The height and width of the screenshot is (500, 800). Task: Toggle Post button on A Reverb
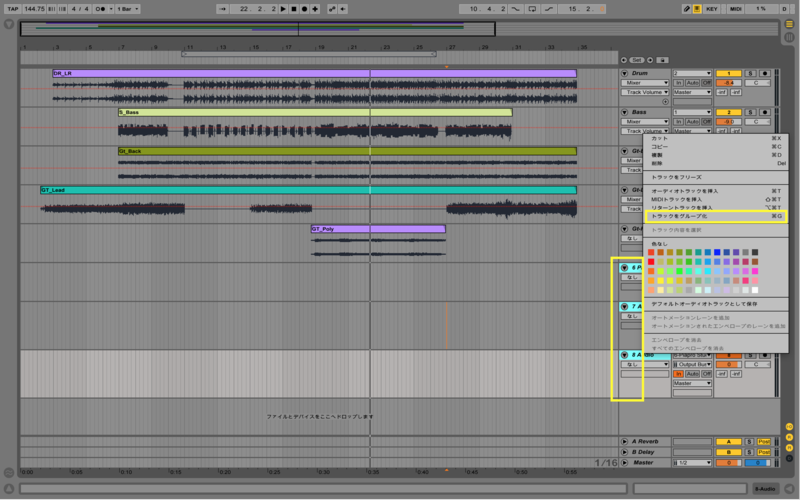pyautogui.click(x=764, y=442)
